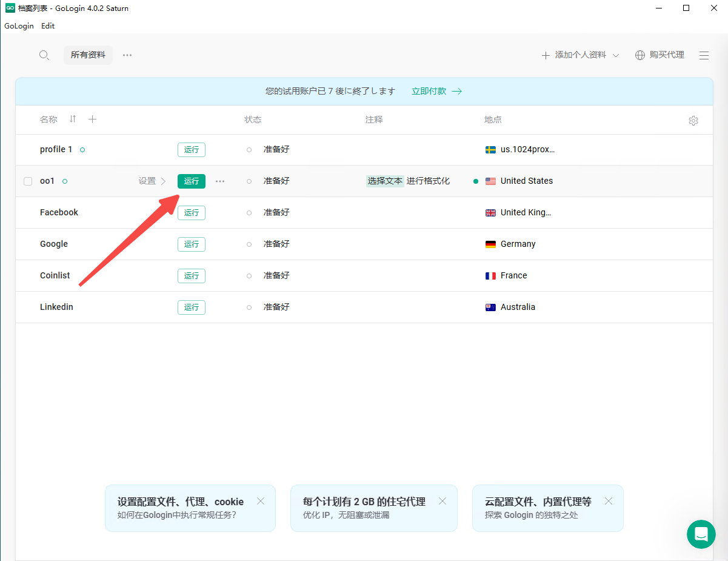728x561 pixels.
Task: Click the notes field of oo1
Action: (408, 181)
